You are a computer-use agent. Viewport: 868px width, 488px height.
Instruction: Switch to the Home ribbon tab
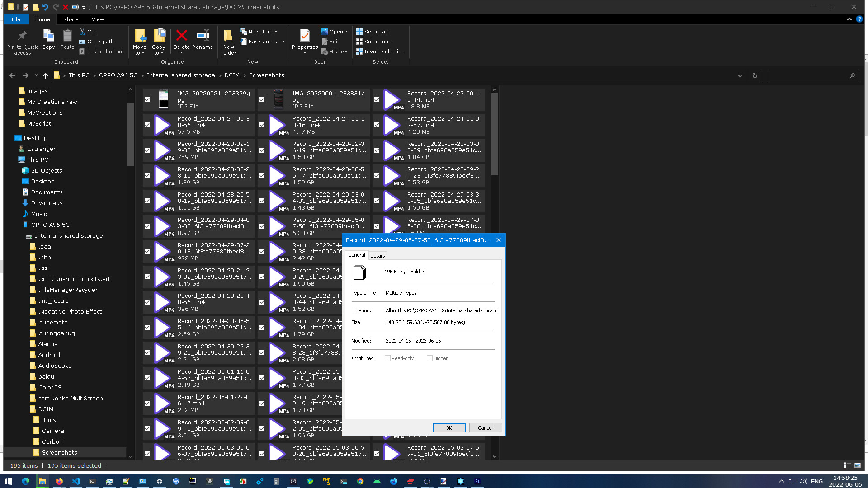click(x=42, y=19)
